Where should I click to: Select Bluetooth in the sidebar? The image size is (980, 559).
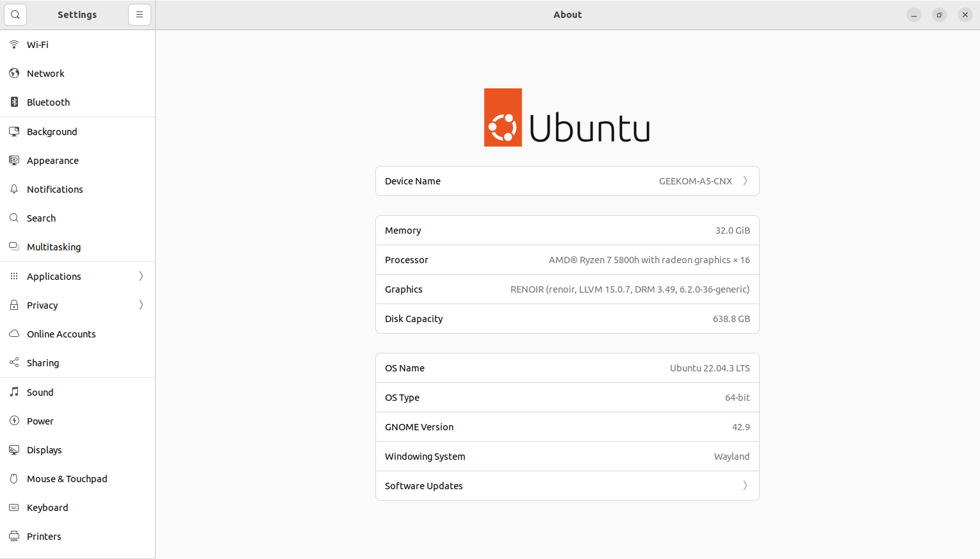tap(78, 102)
